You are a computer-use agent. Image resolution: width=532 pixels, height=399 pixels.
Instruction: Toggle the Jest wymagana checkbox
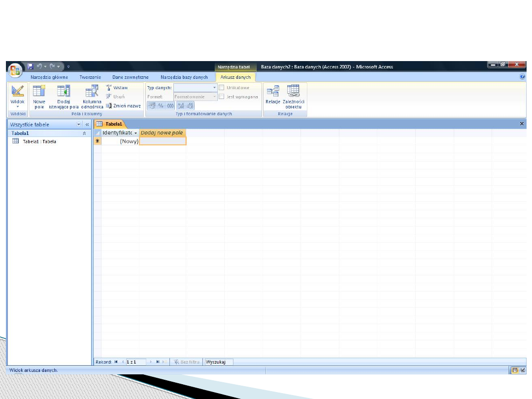[222, 97]
